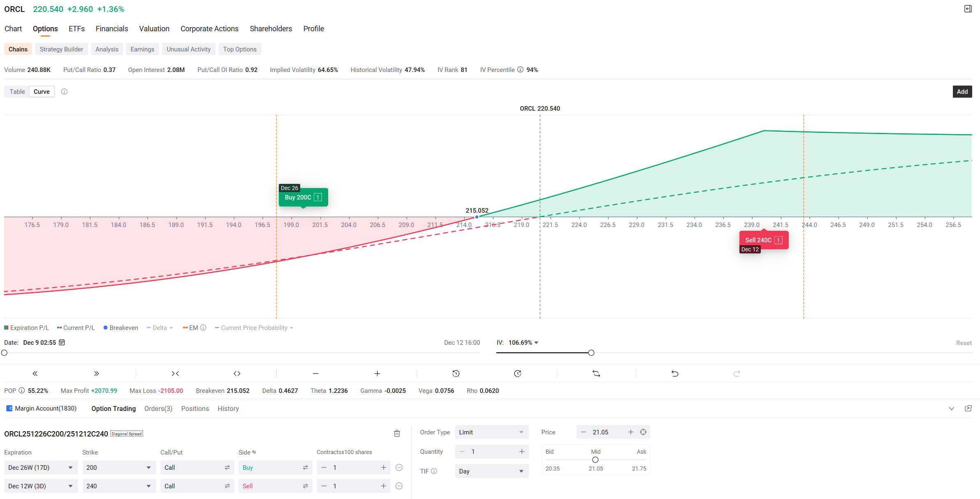
Task: Open the History tab link
Action: pos(228,408)
